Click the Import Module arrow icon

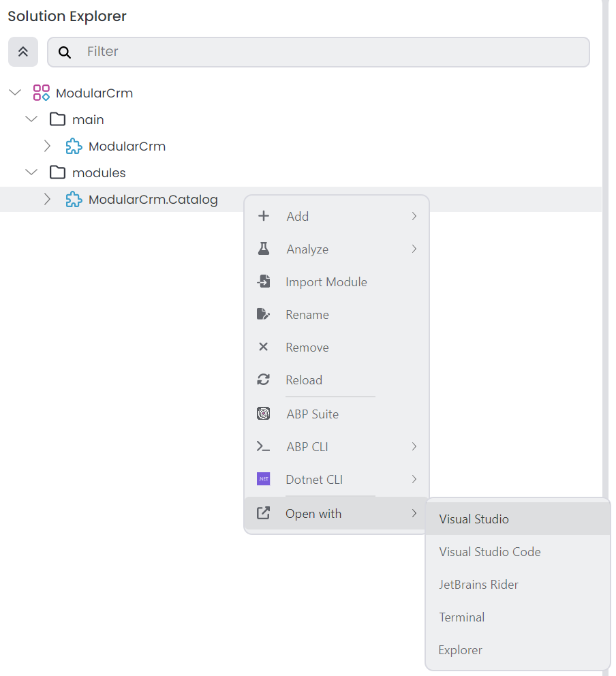[x=264, y=281]
